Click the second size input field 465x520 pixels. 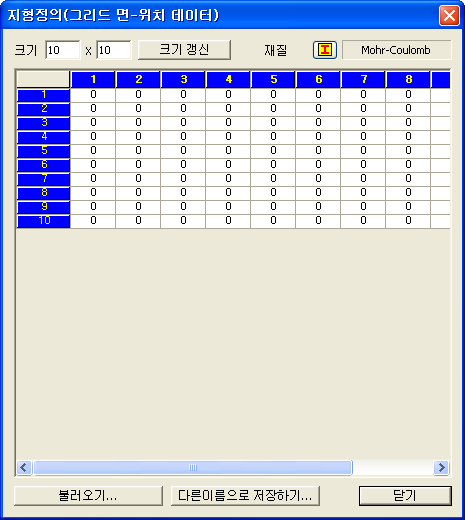tap(114, 50)
